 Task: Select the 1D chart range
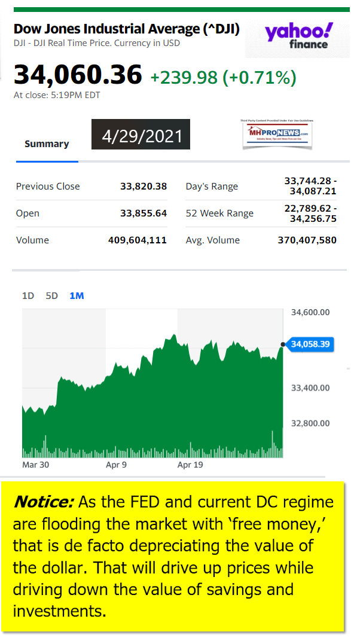[28, 296]
